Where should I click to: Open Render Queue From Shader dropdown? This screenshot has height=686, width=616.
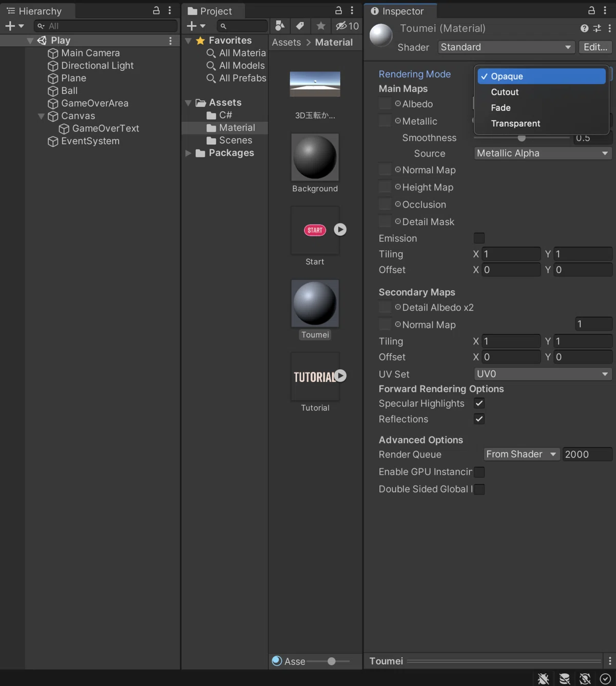[x=521, y=454]
